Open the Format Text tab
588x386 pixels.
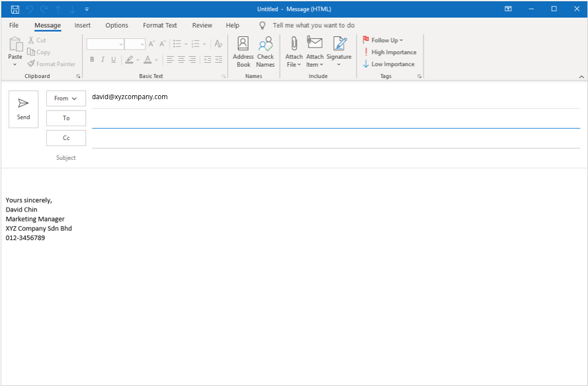pos(160,25)
